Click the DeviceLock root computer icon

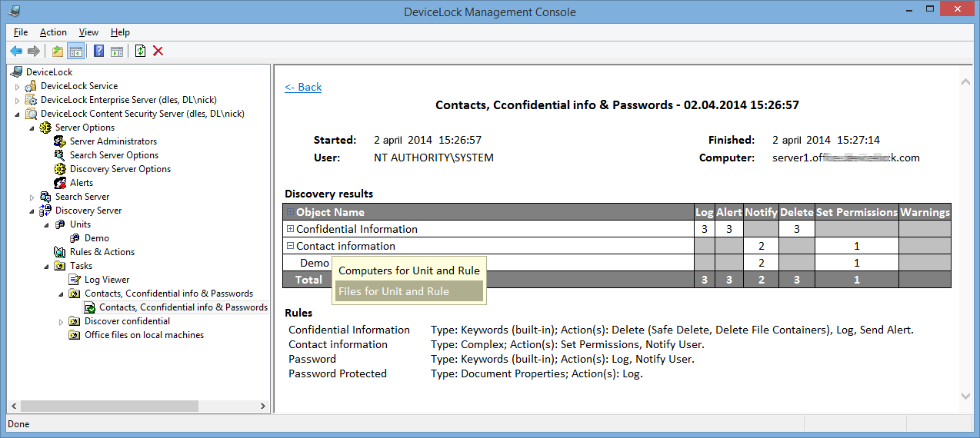click(17, 72)
